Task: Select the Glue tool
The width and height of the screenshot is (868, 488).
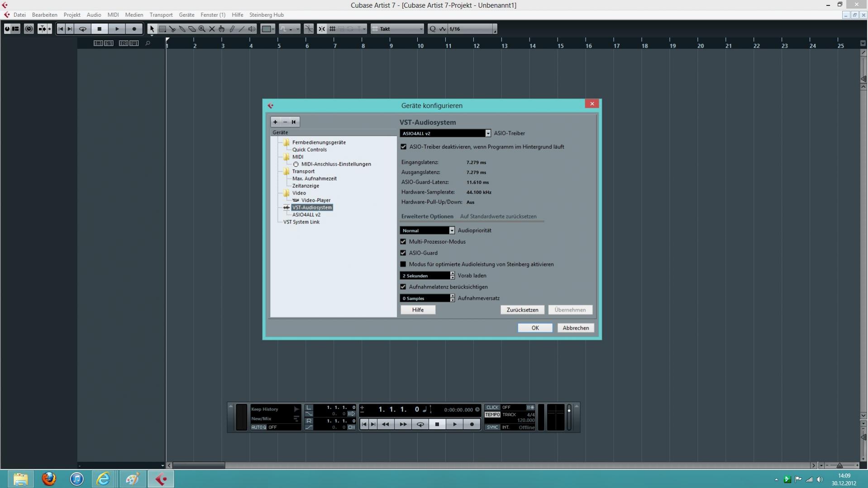Action: pyautogui.click(x=182, y=29)
